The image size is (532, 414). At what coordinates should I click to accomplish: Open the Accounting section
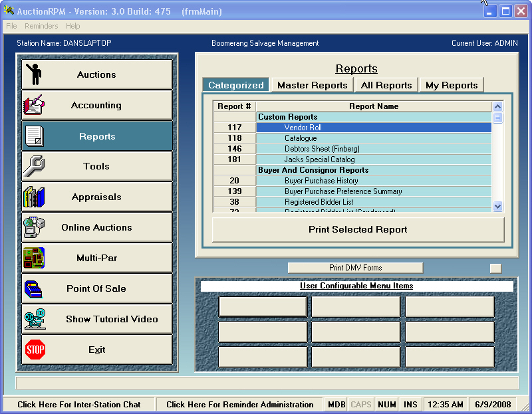[x=97, y=105]
